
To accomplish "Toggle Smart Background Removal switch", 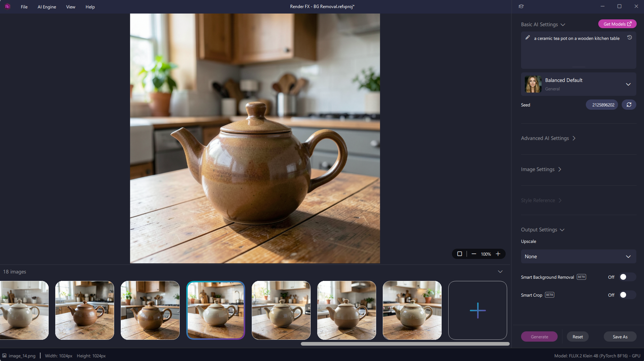I will click(628, 277).
